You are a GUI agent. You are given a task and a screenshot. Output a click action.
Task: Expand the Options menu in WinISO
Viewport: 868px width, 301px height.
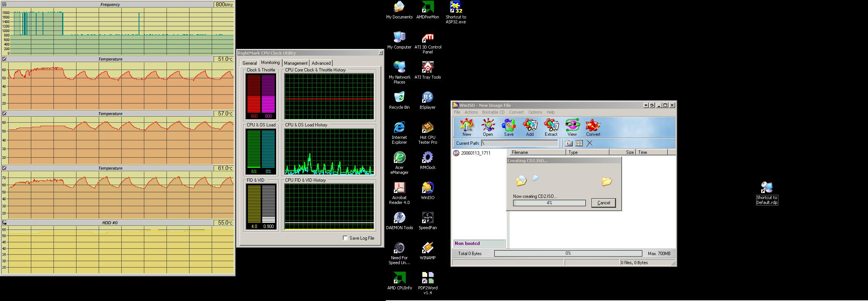point(535,112)
